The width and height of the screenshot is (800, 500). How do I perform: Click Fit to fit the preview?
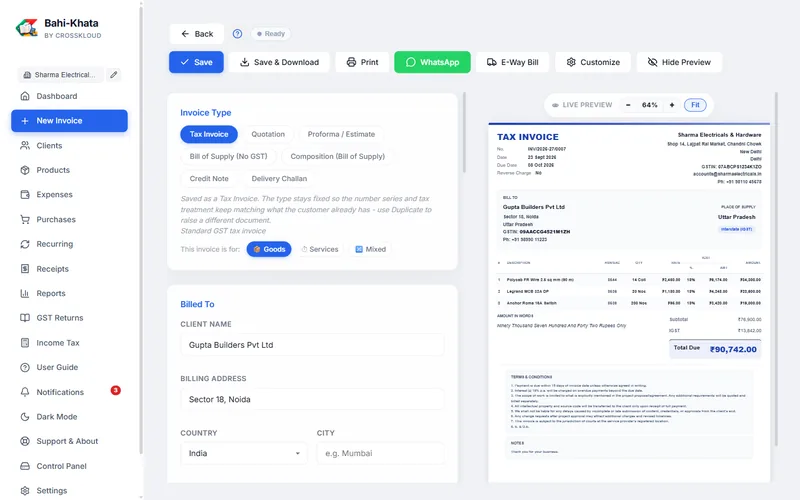(695, 105)
